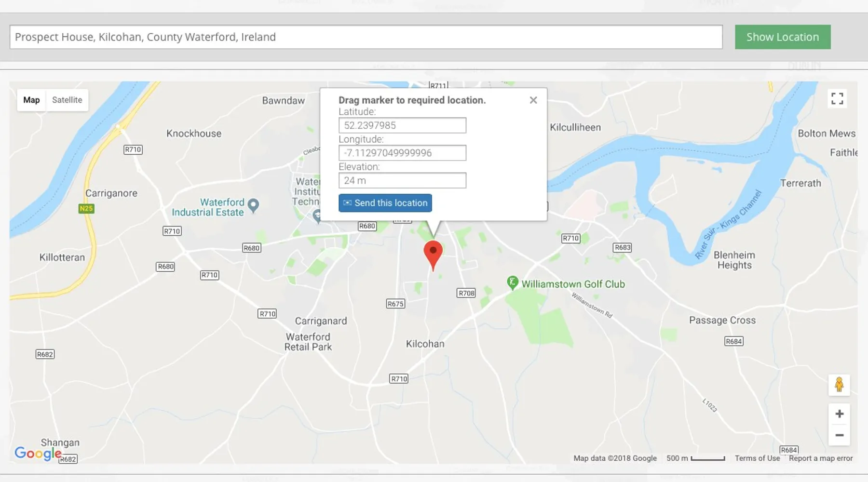Screen dimensions: 868x482
Task: Open the Terms of Use link
Action: (757, 458)
